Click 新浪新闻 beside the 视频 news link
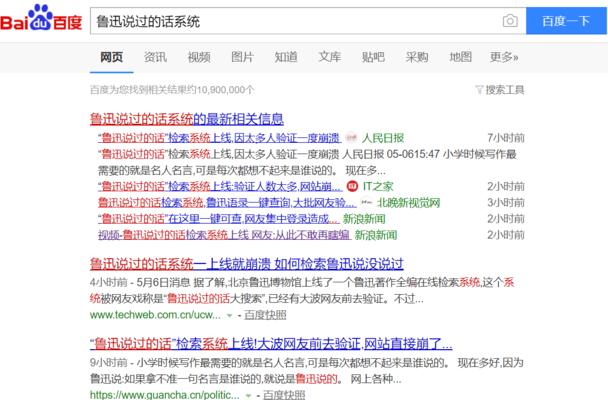Image resolution: width=608 pixels, height=400 pixels. point(376,235)
